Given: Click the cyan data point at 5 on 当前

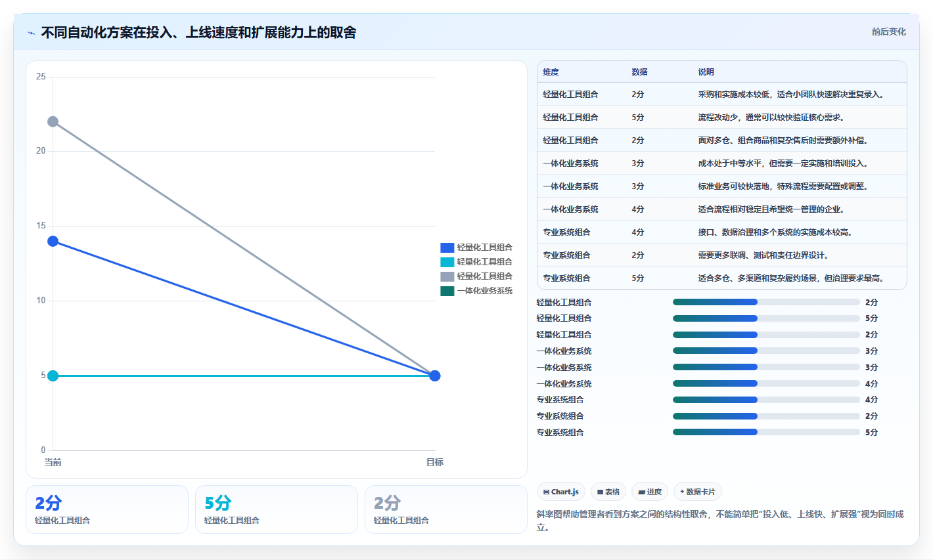Looking at the screenshot, I should point(53,376).
